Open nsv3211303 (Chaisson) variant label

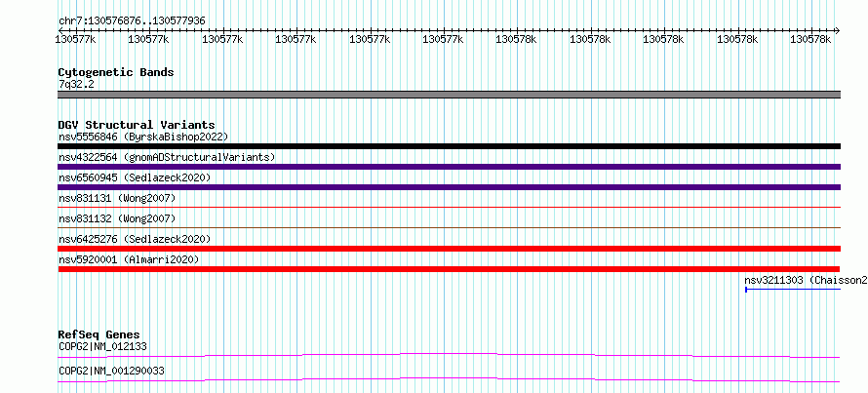pyautogui.click(x=806, y=280)
